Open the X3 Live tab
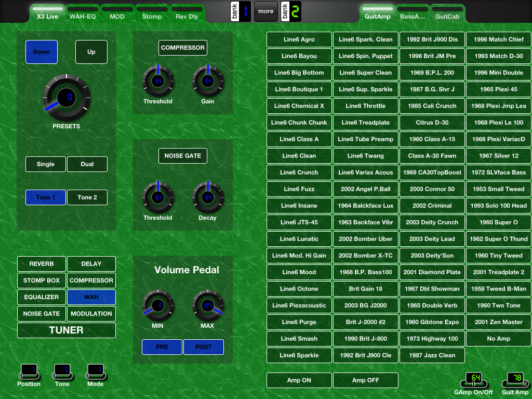532x399 pixels. tap(47, 13)
